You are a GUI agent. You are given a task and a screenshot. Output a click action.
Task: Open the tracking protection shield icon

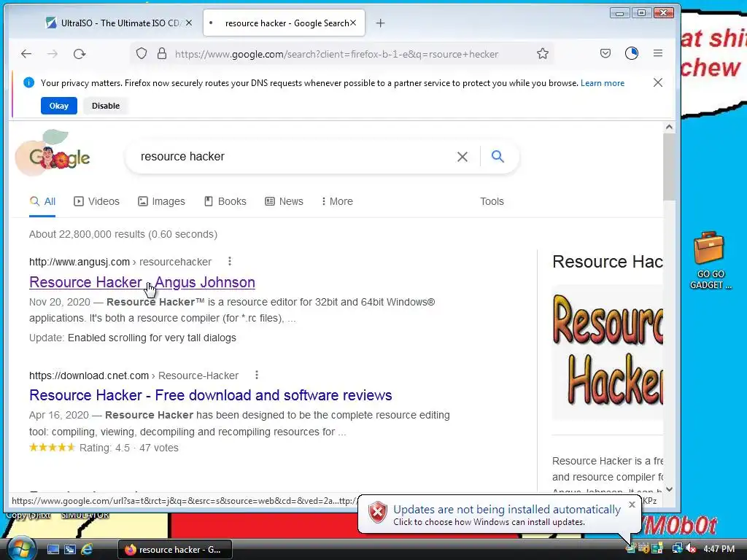[142, 53]
